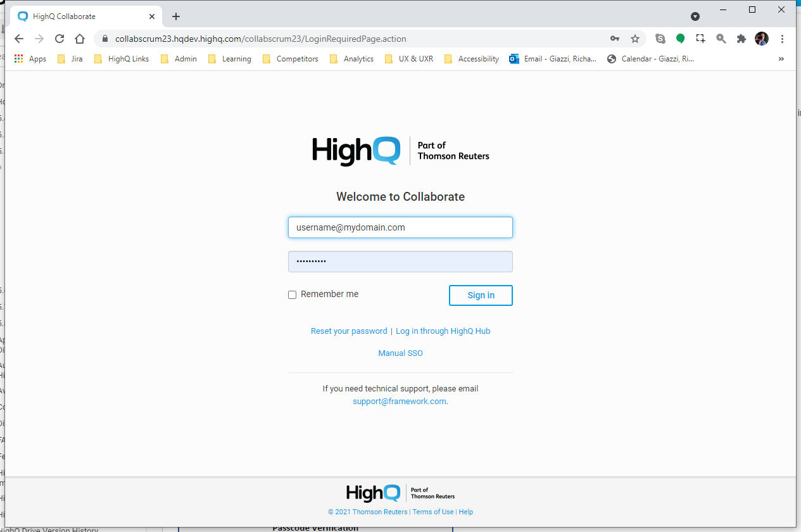The height and width of the screenshot is (532, 801).
Task: Open the Email - Giazzi Outlook bookmark
Action: click(x=553, y=59)
